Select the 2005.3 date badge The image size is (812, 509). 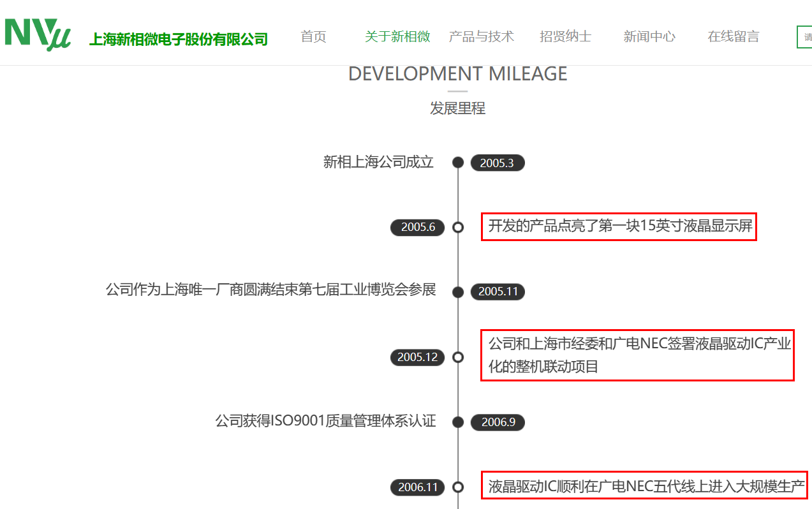(498, 163)
